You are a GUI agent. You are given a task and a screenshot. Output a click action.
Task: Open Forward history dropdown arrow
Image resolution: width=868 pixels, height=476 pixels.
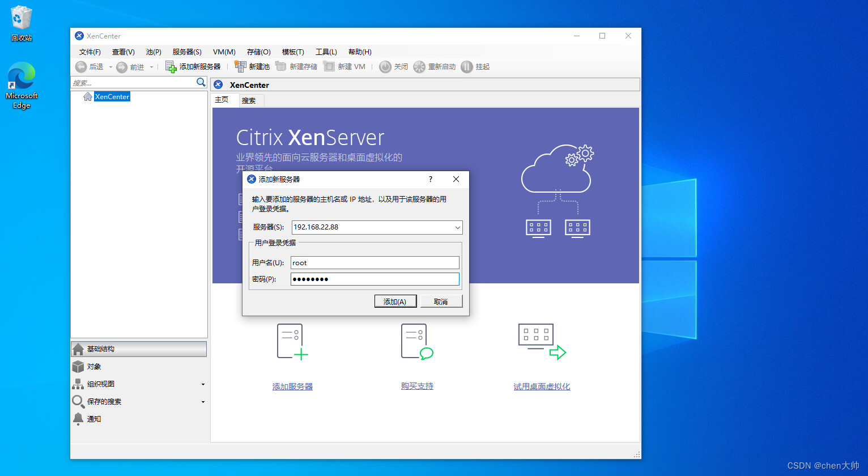coord(151,67)
